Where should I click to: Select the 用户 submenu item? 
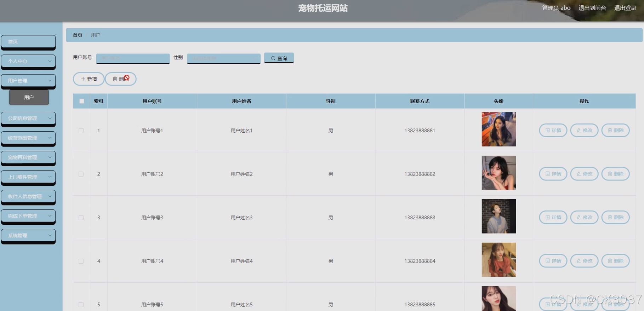pos(29,97)
